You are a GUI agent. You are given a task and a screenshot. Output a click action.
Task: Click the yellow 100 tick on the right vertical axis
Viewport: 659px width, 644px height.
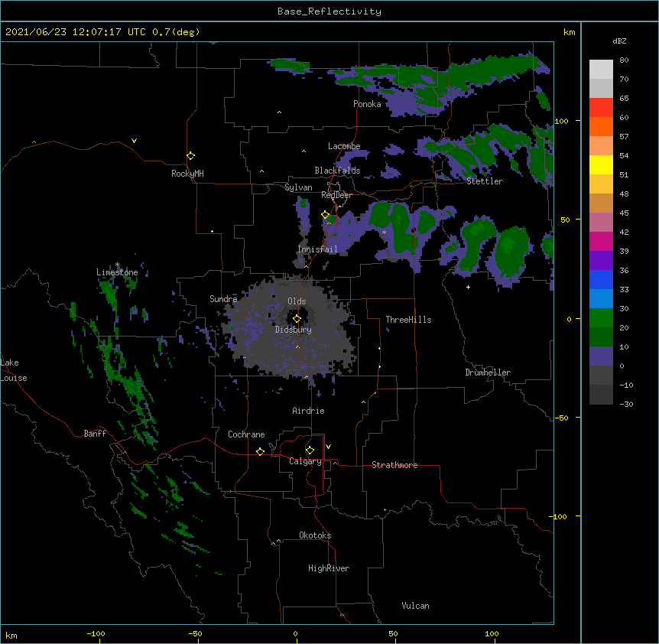click(561, 121)
